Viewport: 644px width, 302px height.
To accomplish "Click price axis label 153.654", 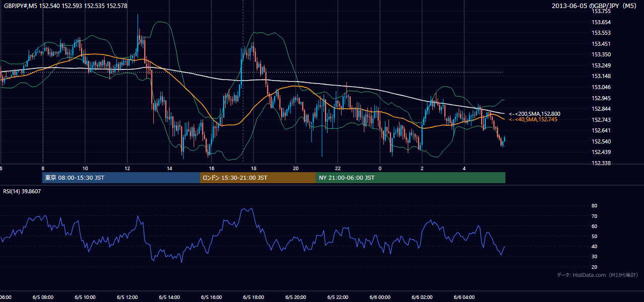I will click(602, 22).
